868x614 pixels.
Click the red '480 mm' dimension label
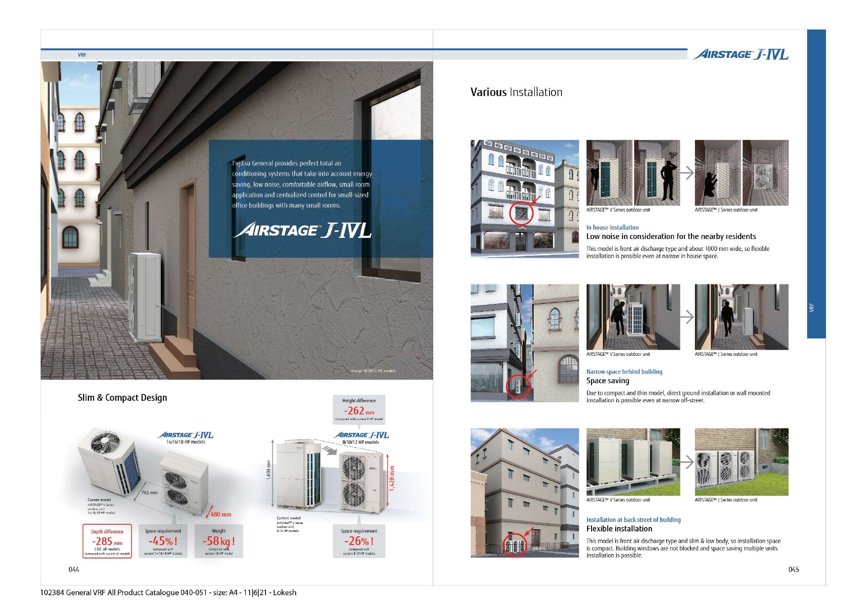(x=221, y=515)
